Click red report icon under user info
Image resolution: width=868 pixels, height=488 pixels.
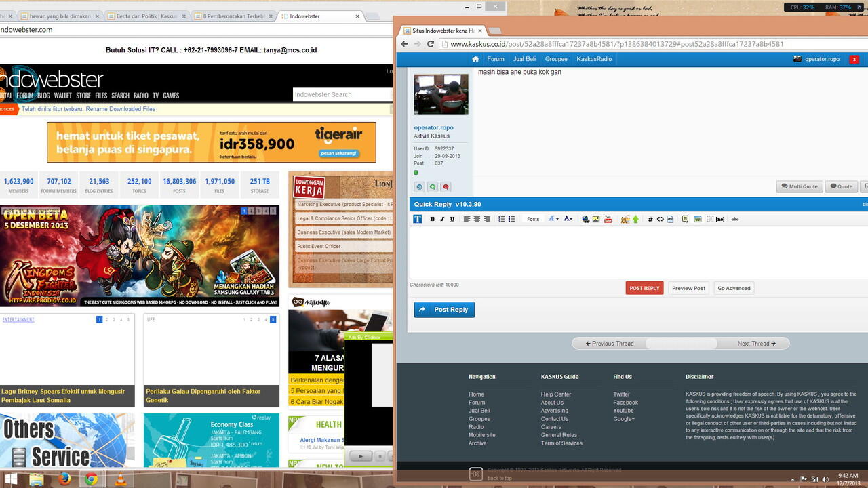(446, 186)
